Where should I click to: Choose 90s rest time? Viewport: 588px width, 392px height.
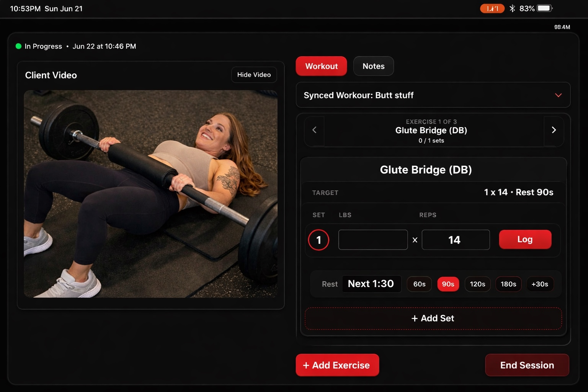point(448,284)
